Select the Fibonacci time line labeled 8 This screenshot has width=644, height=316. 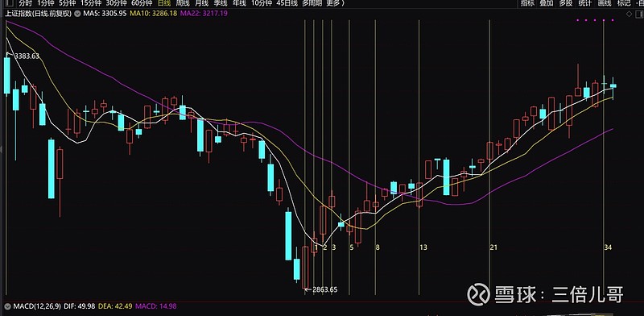pos(375,157)
